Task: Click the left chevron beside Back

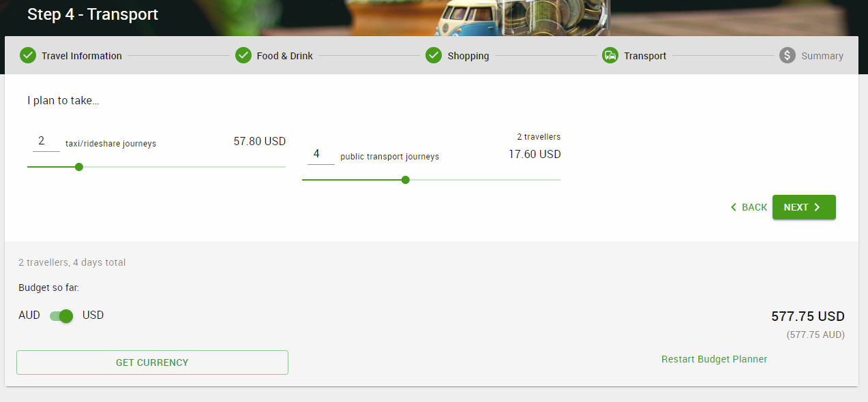Action: 734,207
